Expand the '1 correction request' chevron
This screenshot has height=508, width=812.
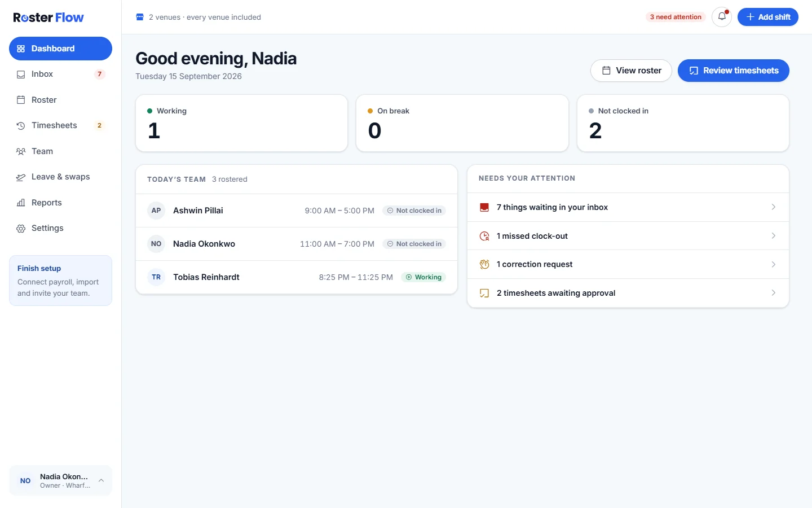coord(773,264)
